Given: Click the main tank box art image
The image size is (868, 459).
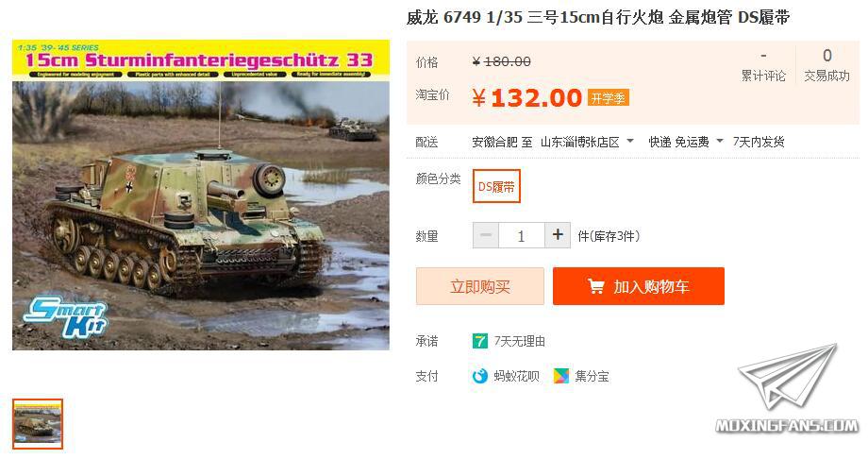Looking at the screenshot, I should [x=201, y=195].
